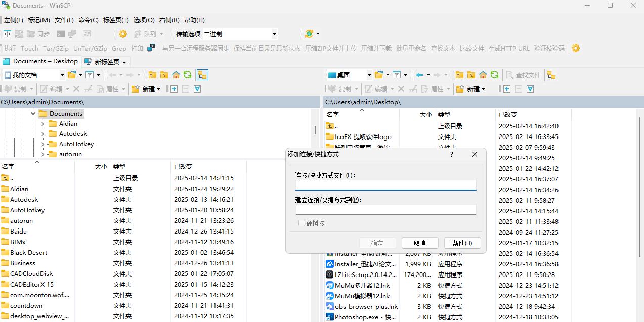Click parent directory icon in right panel
Image resolution: width=644 pixels, height=322 pixels.
(459, 74)
